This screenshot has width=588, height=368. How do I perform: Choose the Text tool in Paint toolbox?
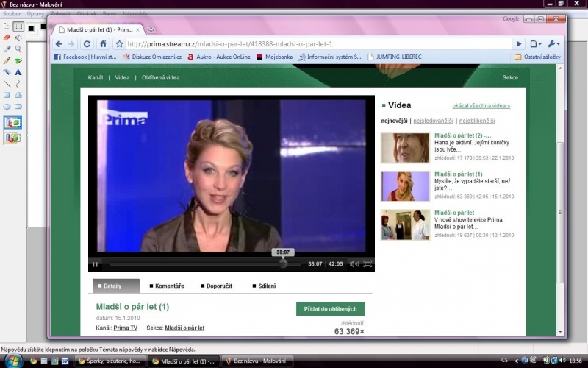coord(18,72)
